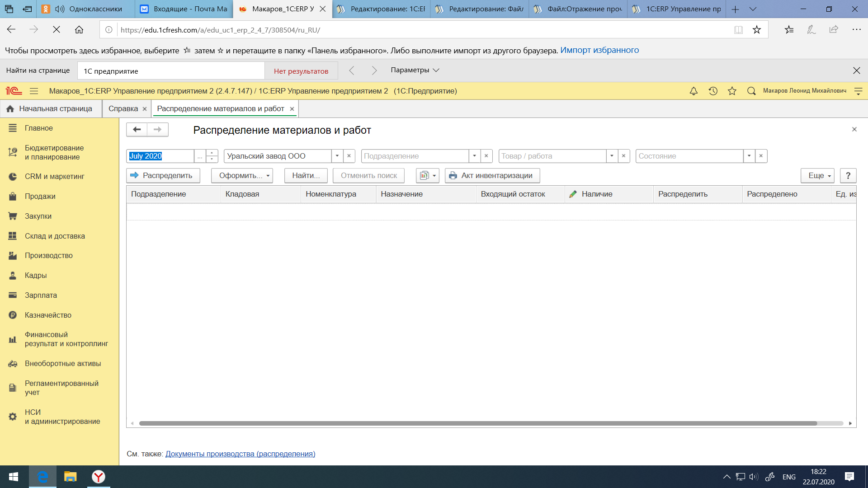This screenshot has width=868, height=488.
Task: Open period selection ellipsis button
Action: coord(200,156)
